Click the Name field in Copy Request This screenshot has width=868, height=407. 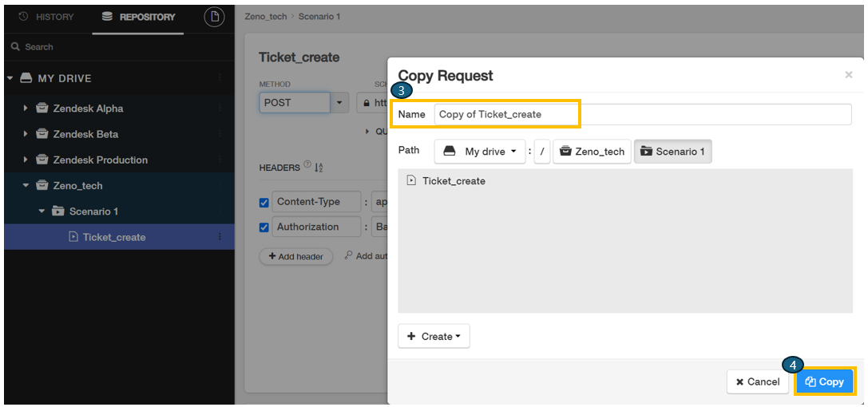tap(643, 114)
